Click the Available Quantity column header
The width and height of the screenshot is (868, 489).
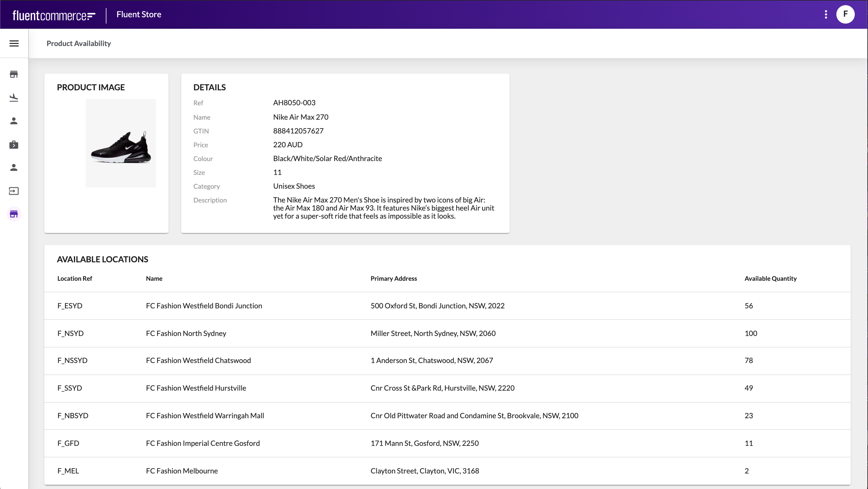tap(770, 278)
